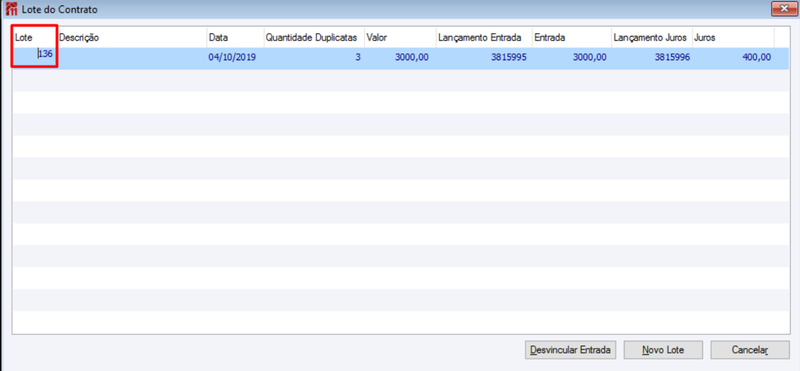Click the Juros column header
This screenshot has width=800, height=371.
[733, 37]
